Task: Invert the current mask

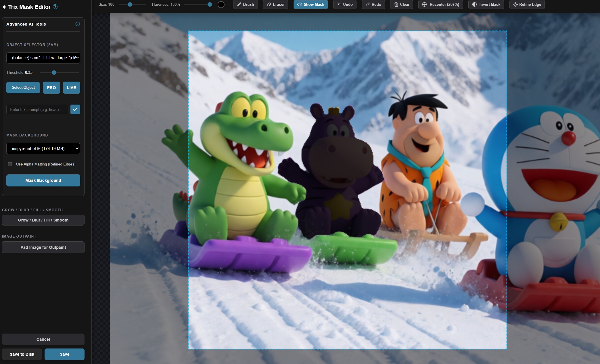Action: pos(486,5)
